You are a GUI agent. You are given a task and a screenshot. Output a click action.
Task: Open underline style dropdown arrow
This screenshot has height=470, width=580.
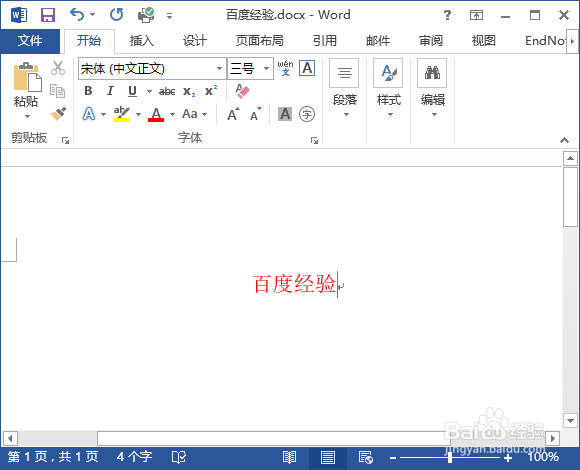pyautogui.click(x=149, y=91)
